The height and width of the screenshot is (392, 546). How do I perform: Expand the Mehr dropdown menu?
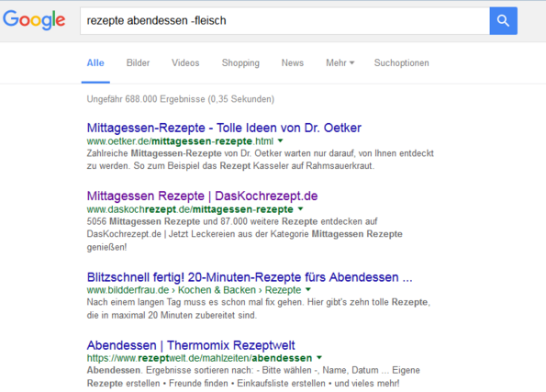tap(340, 63)
